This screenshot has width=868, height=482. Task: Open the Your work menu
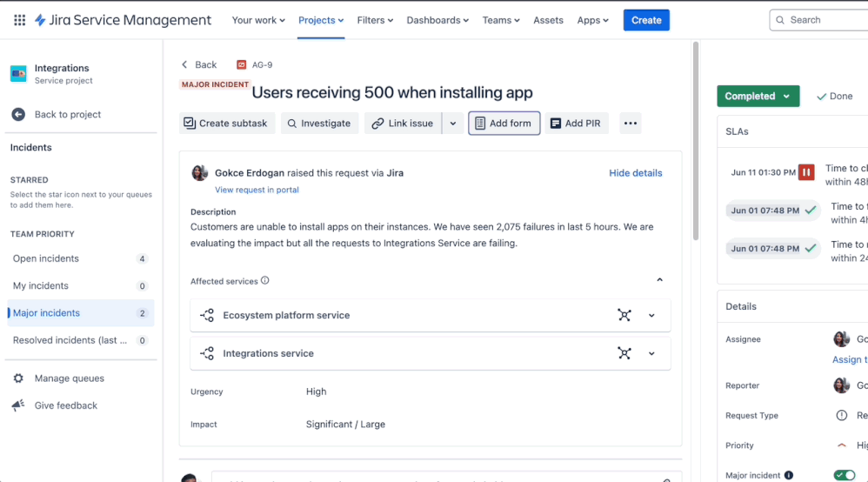pyautogui.click(x=258, y=20)
